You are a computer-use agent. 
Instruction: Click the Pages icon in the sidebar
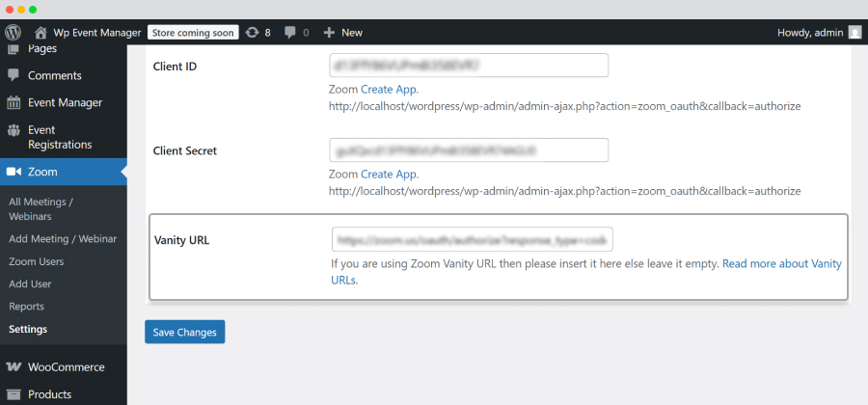point(14,48)
